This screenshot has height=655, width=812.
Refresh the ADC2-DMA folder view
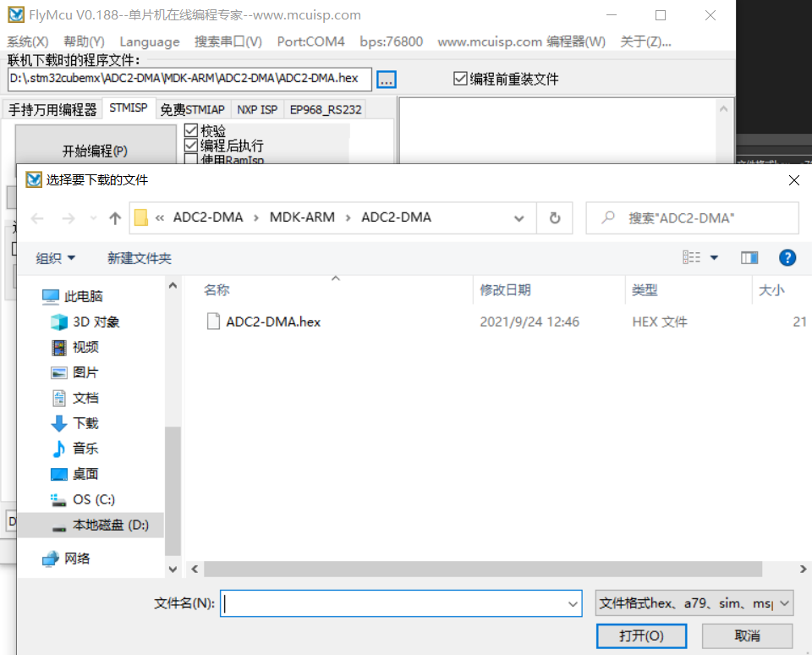click(556, 217)
